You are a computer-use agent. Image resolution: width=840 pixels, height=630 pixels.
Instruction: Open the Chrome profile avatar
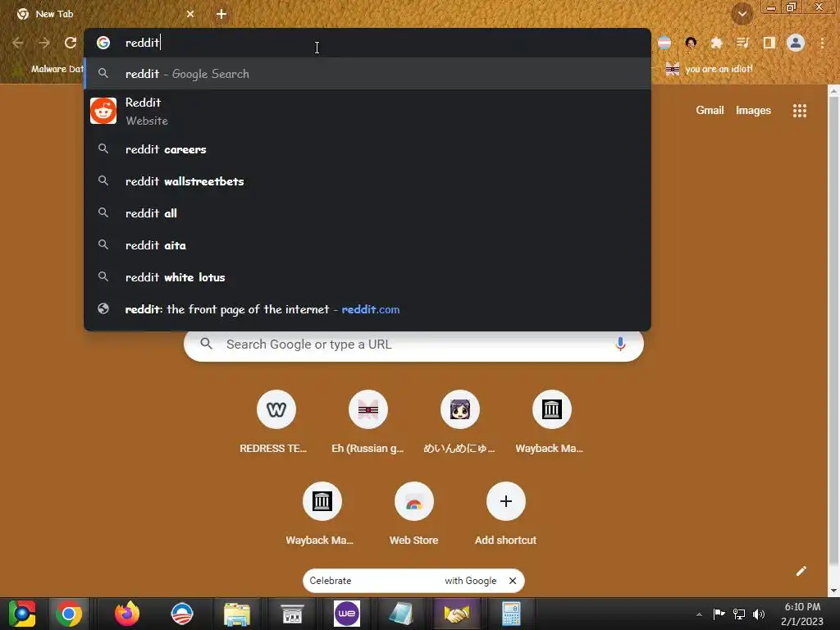click(x=796, y=43)
